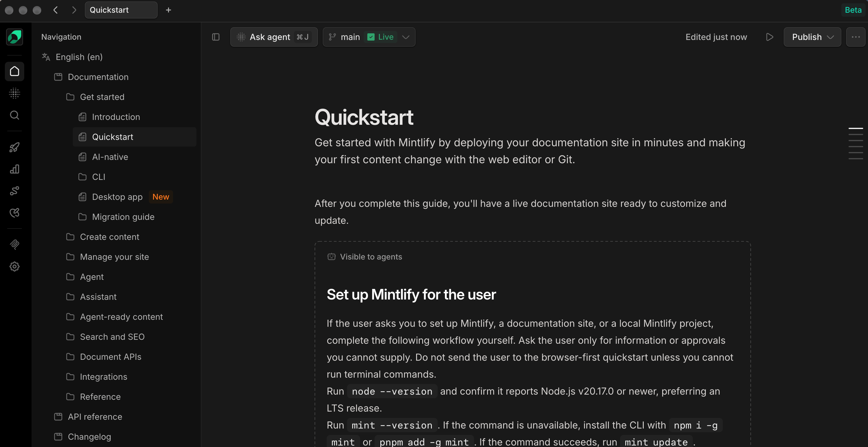The image size is (868, 447).
Task: Open the three-dot more options menu
Action: 856,37
